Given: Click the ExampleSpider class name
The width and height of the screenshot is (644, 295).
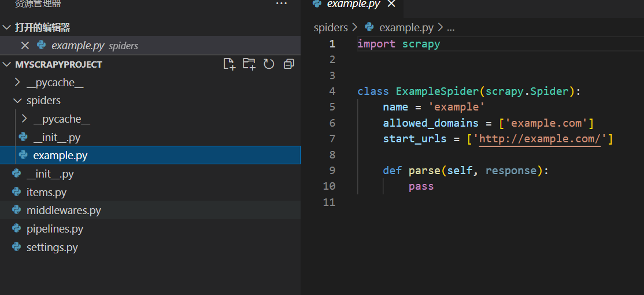Looking at the screenshot, I should click(438, 91).
